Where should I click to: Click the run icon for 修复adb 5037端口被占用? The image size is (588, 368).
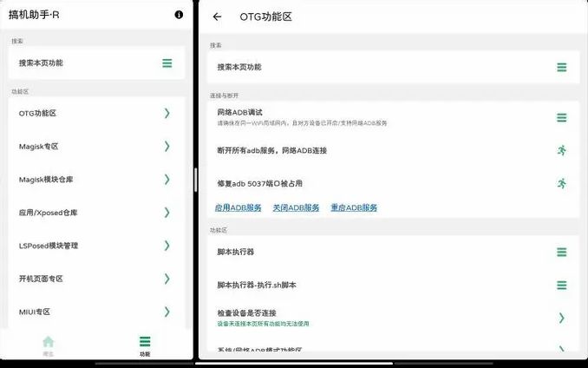point(561,183)
